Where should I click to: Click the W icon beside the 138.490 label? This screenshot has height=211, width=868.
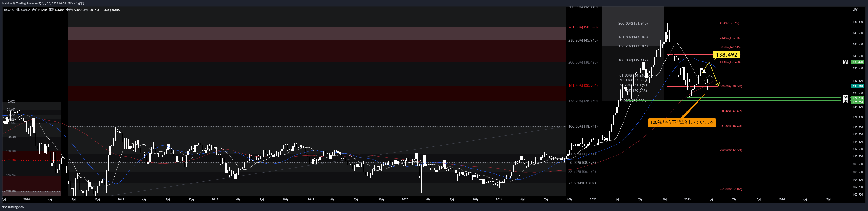(845, 62)
